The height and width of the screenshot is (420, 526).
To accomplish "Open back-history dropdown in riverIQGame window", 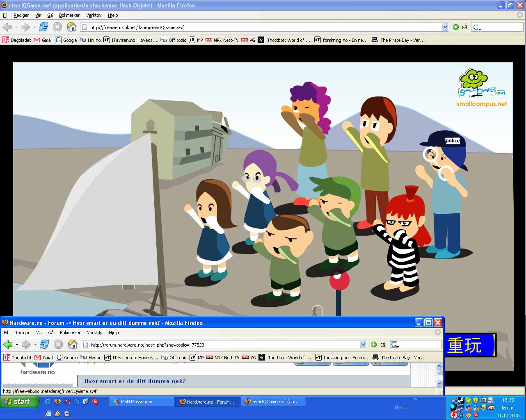I will pos(16,27).
